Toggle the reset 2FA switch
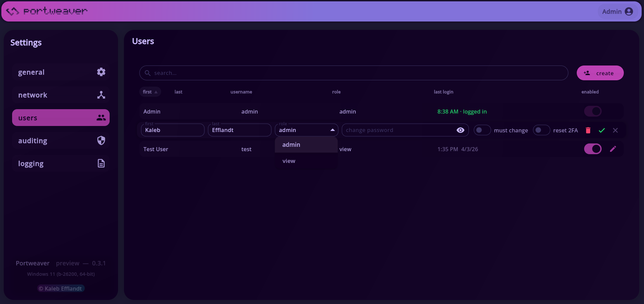 (541, 130)
